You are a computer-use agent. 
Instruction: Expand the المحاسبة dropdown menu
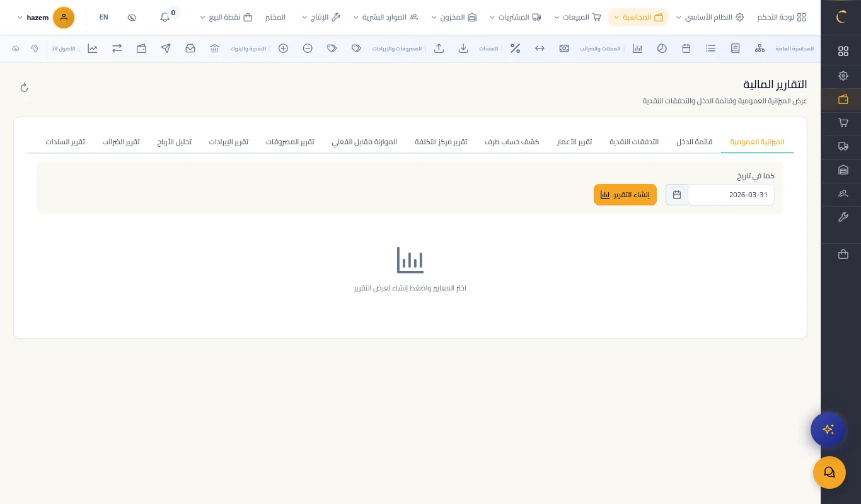click(x=639, y=17)
